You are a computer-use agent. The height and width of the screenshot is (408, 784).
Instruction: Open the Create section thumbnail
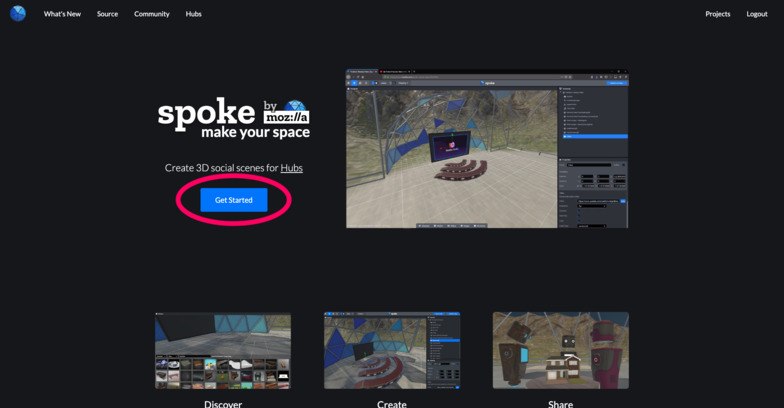tap(392, 350)
